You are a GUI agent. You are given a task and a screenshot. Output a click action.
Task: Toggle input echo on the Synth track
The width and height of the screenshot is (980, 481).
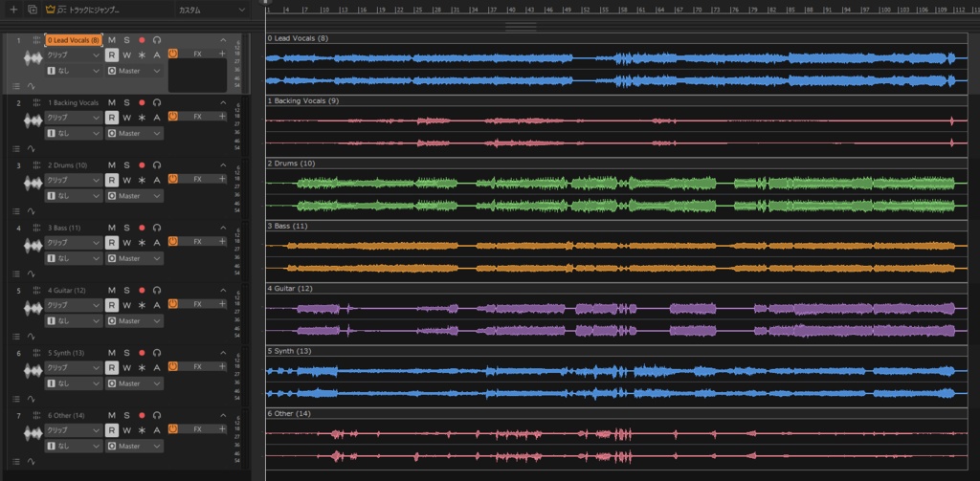(157, 352)
